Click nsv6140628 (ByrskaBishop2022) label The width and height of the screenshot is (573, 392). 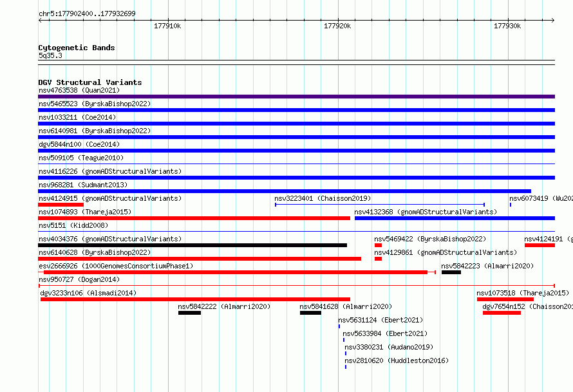(95, 252)
